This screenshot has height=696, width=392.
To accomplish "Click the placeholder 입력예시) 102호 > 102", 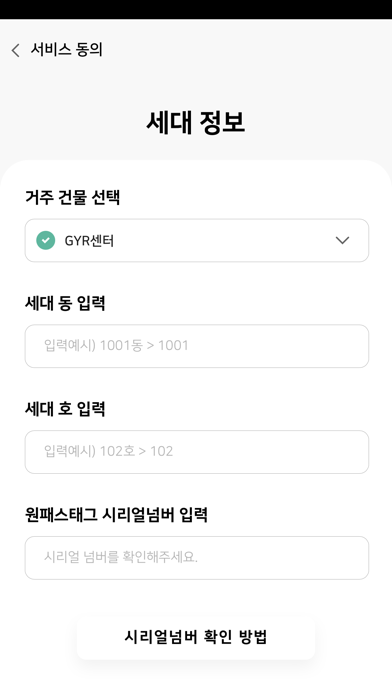I will [108, 451].
